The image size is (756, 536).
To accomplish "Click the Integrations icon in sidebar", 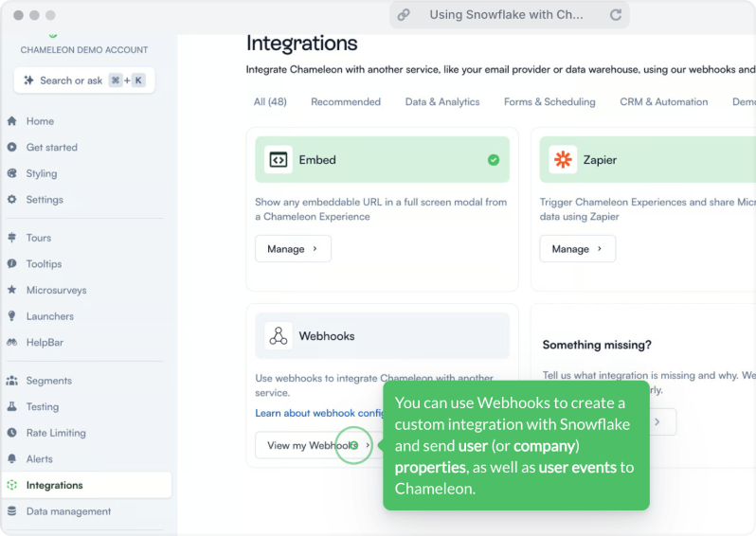I will 12,485.
